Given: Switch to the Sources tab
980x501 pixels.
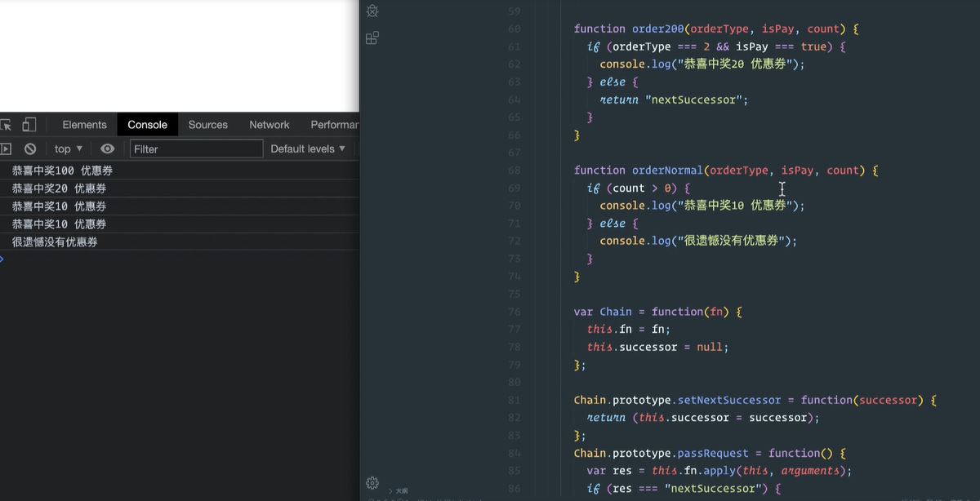Looking at the screenshot, I should click(x=207, y=125).
